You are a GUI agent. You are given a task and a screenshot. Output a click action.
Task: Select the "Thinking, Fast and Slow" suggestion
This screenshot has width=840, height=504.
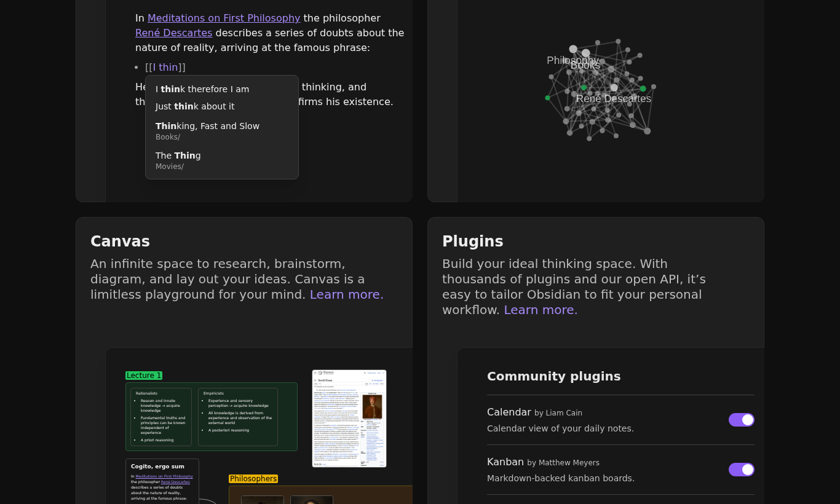coord(222,131)
